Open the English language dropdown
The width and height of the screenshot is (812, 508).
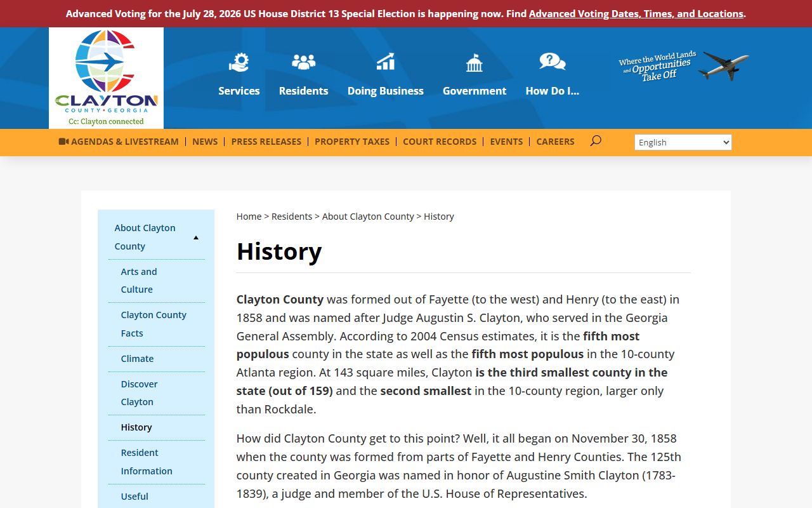click(683, 142)
